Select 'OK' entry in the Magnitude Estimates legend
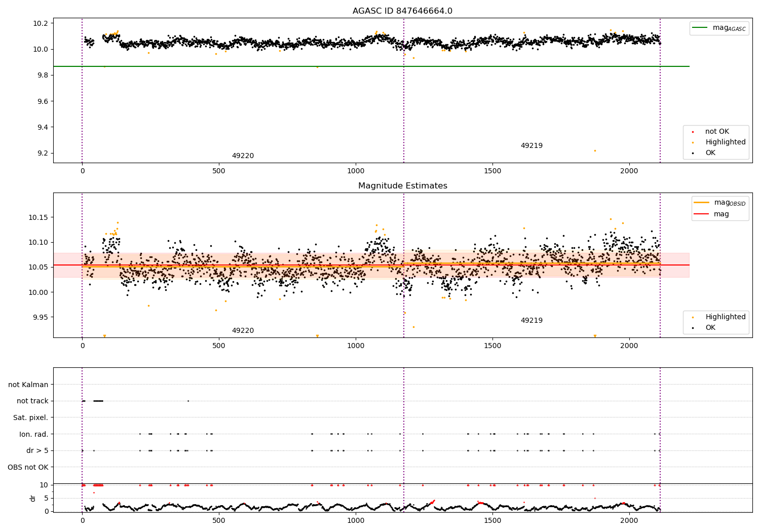 [710, 328]
